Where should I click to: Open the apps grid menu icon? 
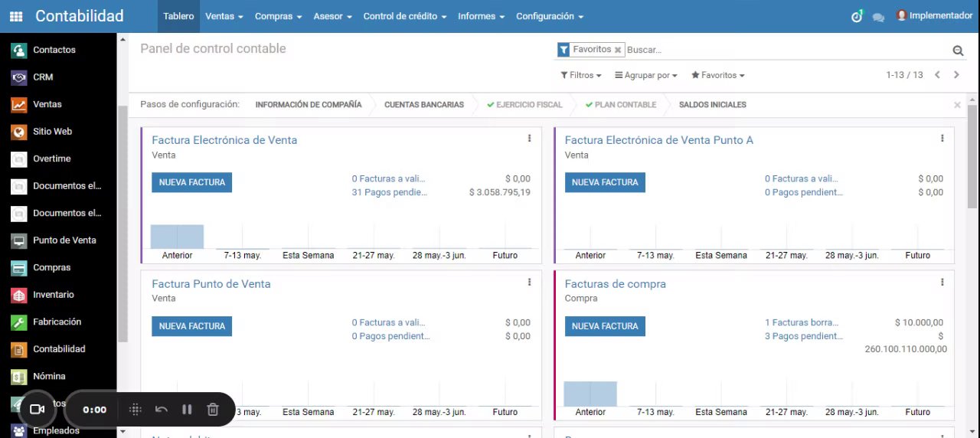point(16,16)
